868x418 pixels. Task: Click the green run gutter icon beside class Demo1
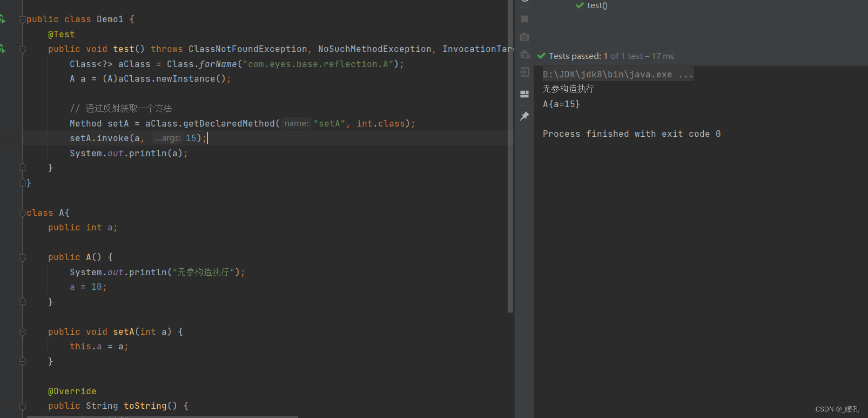(3, 19)
